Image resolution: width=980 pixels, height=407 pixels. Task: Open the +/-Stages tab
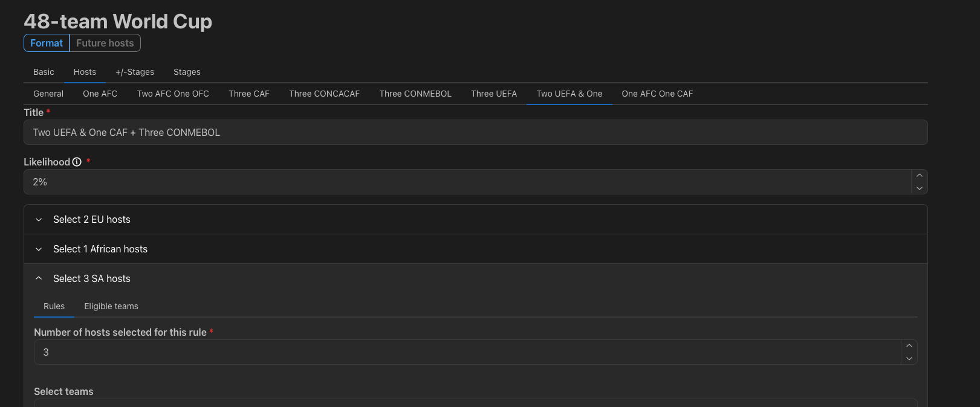[x=135, y=72]
